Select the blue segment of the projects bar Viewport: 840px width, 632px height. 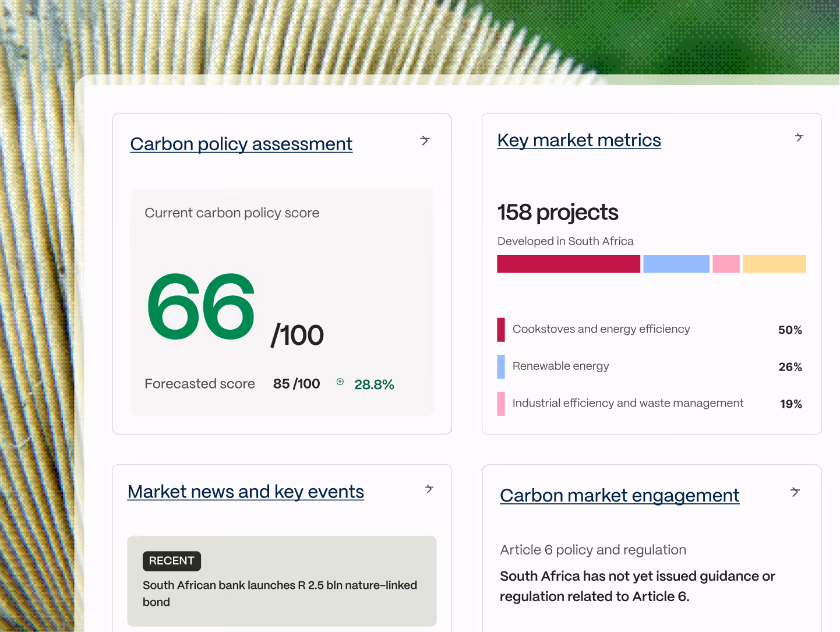point(676,264)
